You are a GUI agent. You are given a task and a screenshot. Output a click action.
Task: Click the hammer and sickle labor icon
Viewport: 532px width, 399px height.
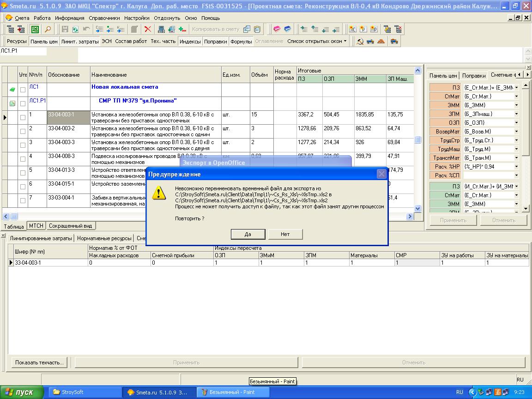coord(360,42)
